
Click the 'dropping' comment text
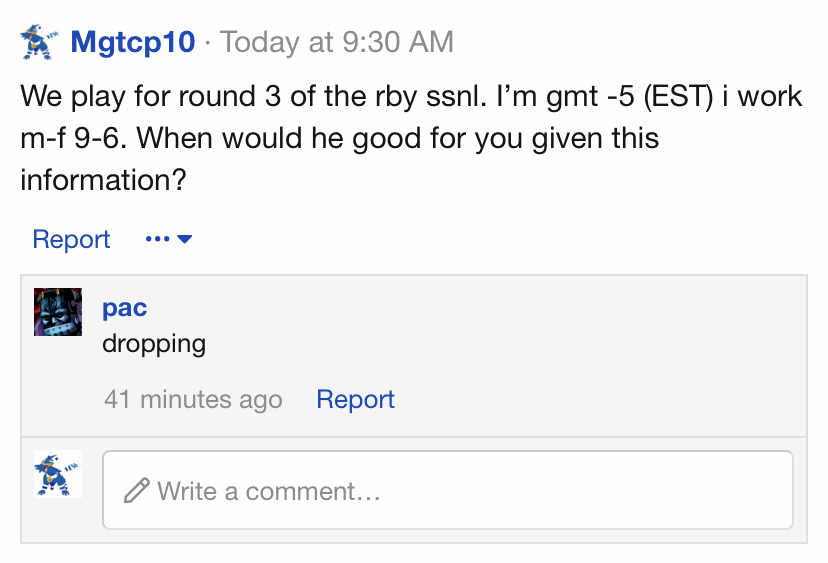click(154, 344)
